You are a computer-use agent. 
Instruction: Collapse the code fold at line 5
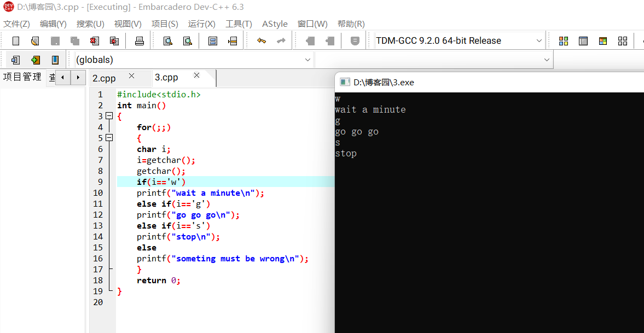point(109,138)
